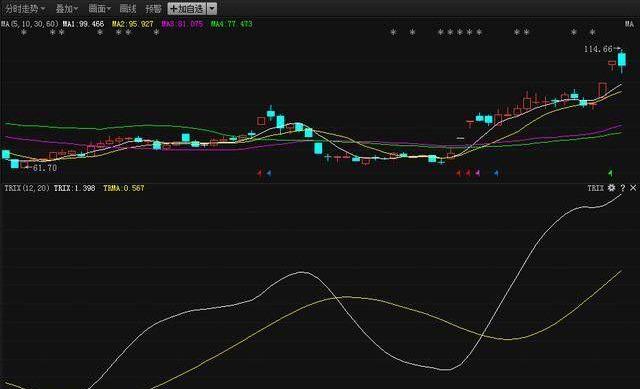Screen dimensions: 640x389
Task: Click the MA label at top right
Action: pyautogui.click(x=629, y=24)
